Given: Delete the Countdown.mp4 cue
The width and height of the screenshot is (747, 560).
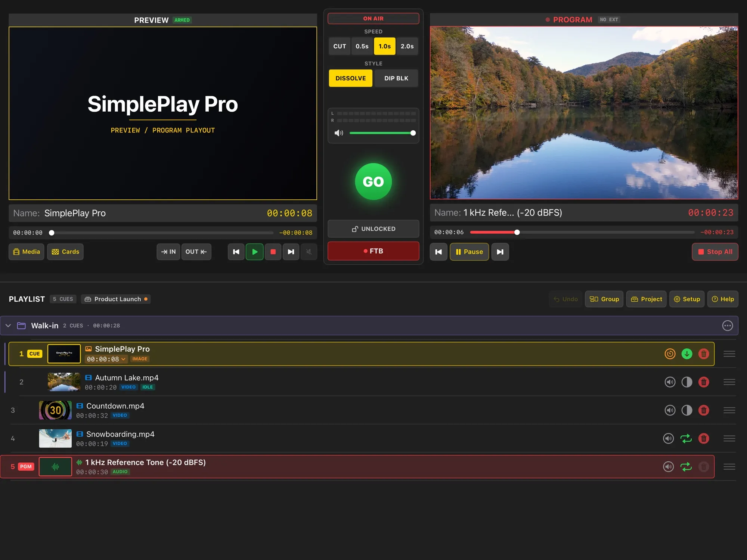Looking at the screenshot, I should (x=704, y=410).
